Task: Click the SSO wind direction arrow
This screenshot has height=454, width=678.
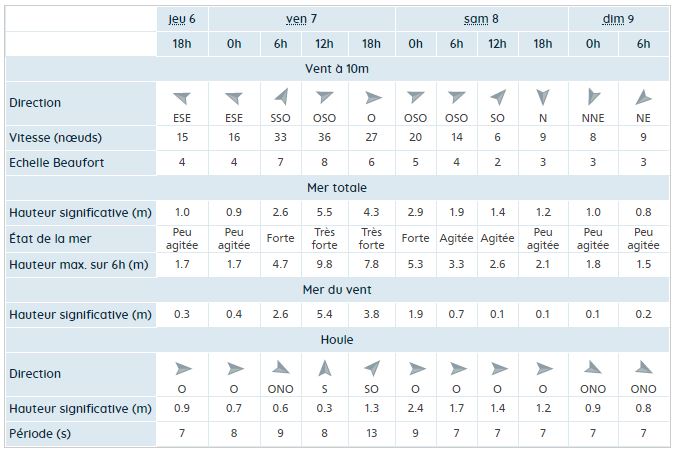Action: [x=281, y=97]
